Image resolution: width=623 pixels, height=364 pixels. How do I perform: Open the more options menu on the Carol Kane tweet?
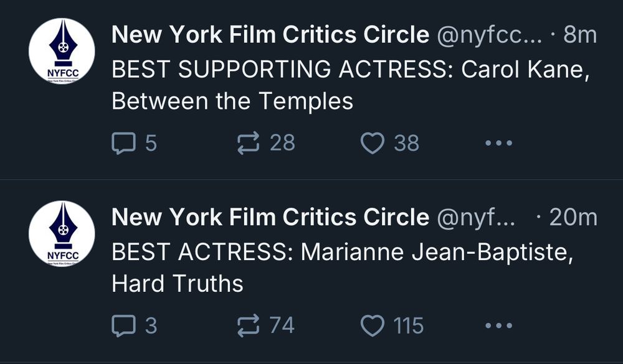498,144
